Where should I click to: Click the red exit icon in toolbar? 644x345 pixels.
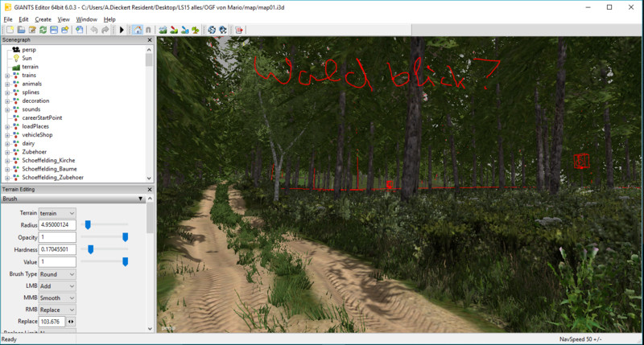pos(238,30)
